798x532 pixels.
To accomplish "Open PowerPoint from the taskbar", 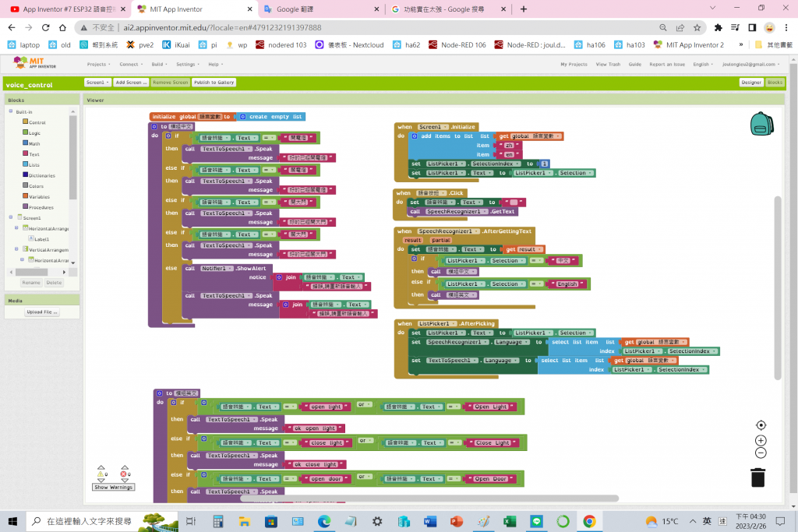I will click(457, 521).
